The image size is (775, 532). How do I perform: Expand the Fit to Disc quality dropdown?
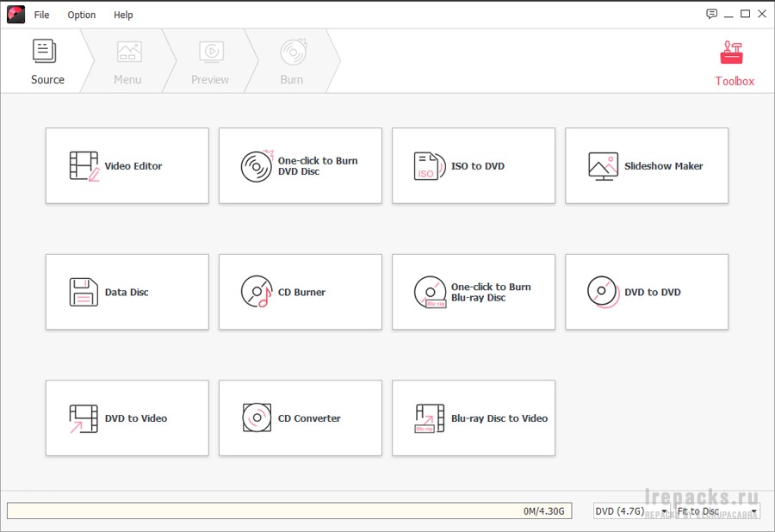(716, 511)
